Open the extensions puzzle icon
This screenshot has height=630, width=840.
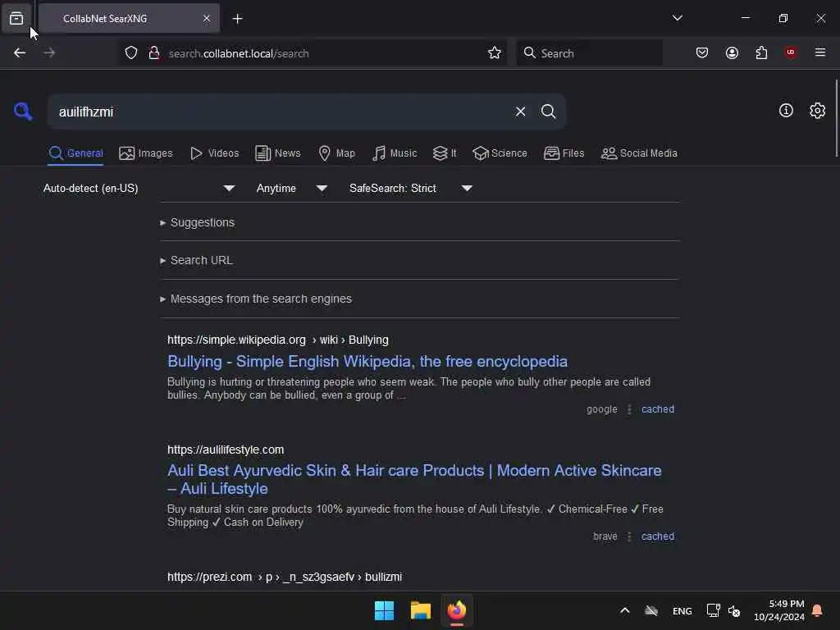pos(761,53)
